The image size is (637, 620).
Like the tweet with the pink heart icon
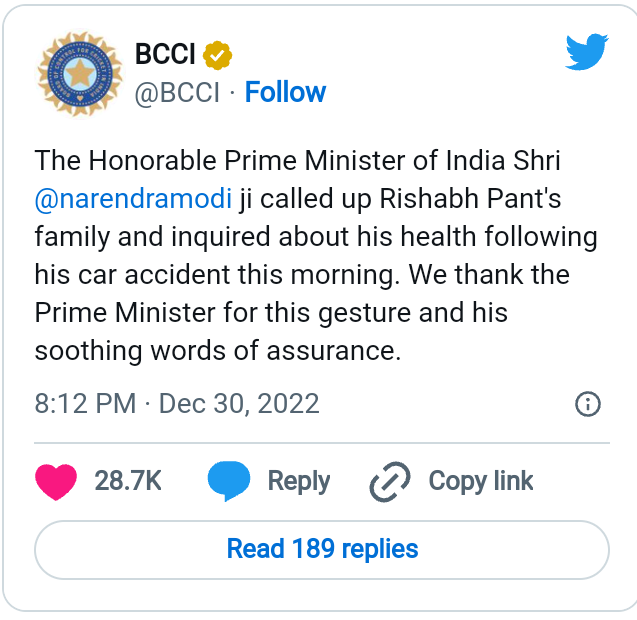click(x=56, y=482)
